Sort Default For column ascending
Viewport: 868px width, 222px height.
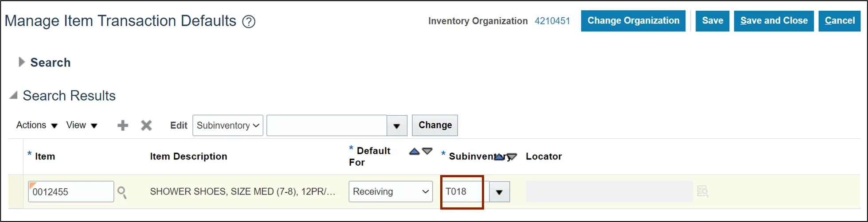414,152
